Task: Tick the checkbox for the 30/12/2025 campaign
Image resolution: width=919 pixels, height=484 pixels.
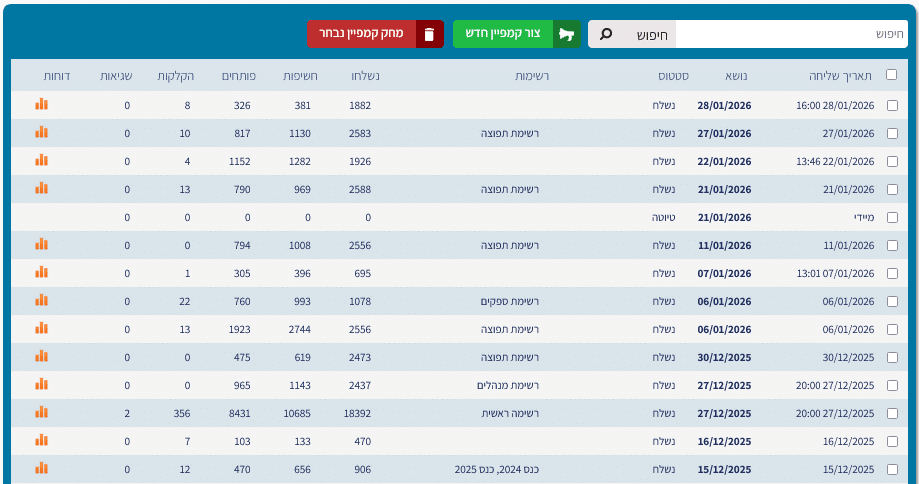Action: pyautogui.click(x=892, y=357)
